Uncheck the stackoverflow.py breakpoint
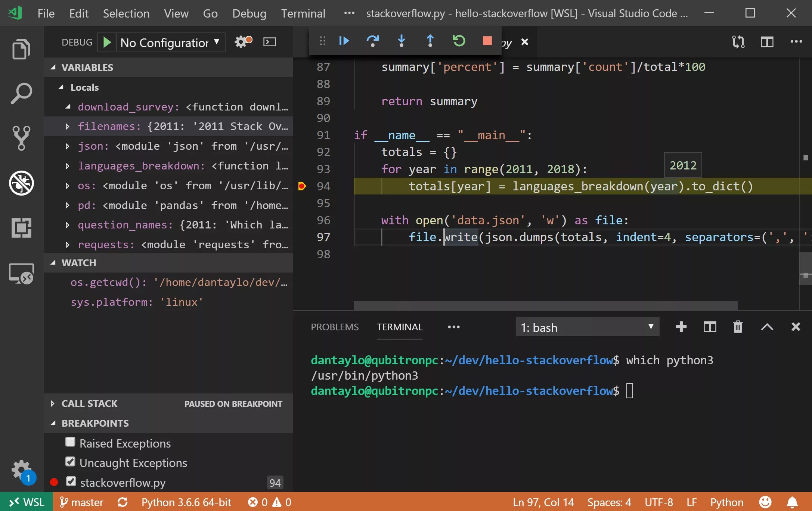Image resolution: width=812 pixels, height=511 pixels. click(x=71, y=482)
